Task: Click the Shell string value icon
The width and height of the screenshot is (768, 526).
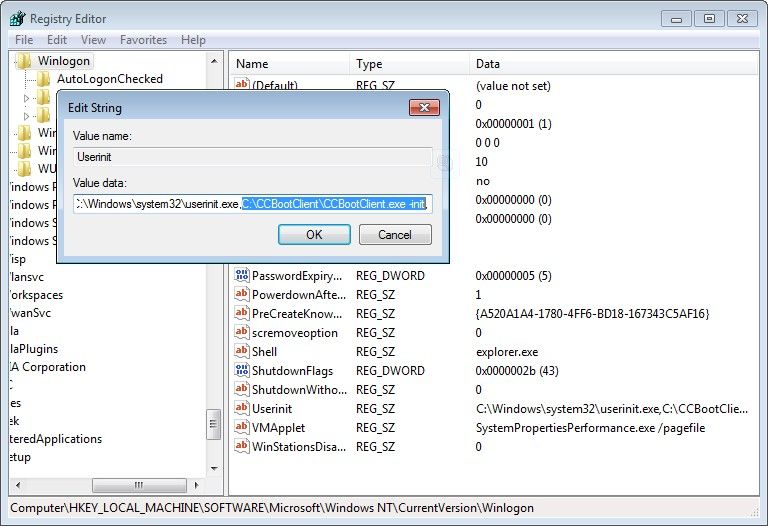Action: point(241,351)
